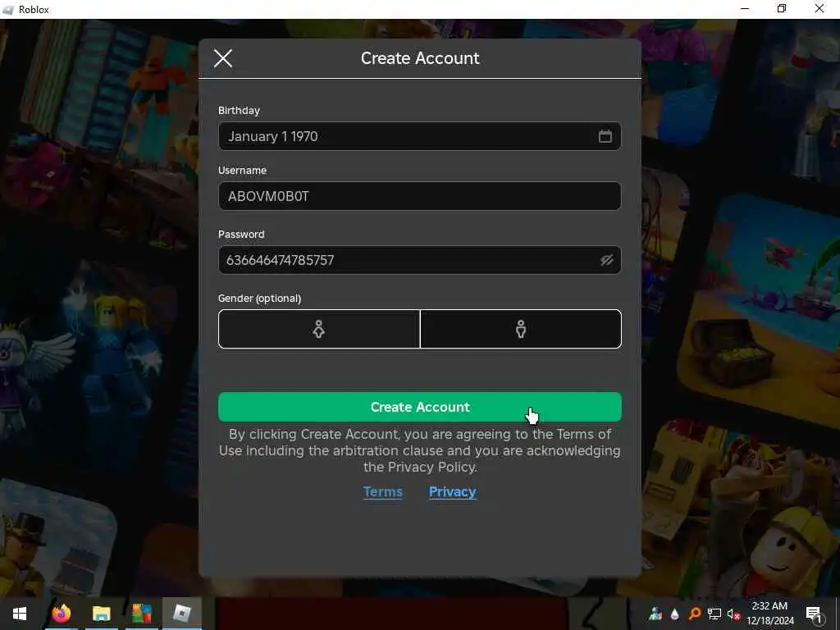The image size is (840, 630).
Task: Click the Roblox taskbar icon
Action: (181, 614)
